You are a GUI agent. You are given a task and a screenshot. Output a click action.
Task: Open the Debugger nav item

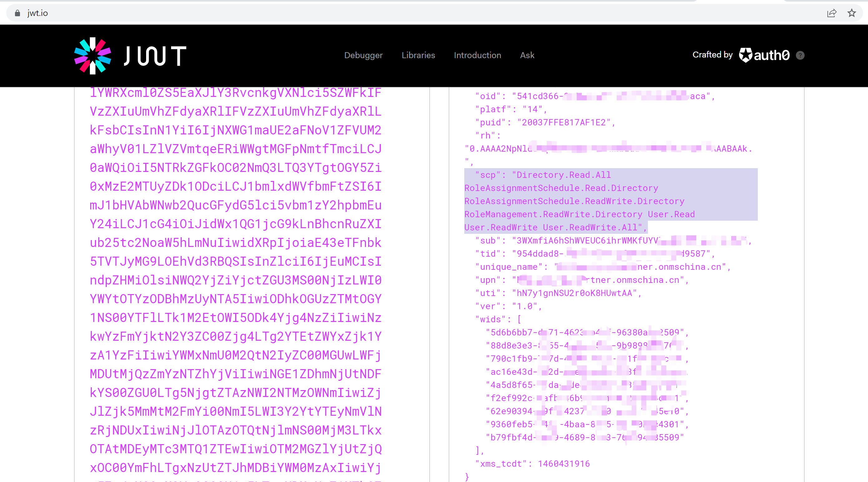[x=363, y=55]
